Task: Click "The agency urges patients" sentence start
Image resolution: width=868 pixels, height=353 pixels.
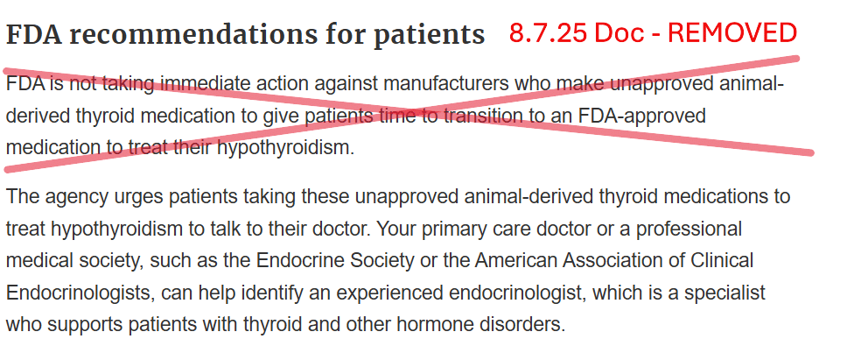Action: click(x=96, y=196)
